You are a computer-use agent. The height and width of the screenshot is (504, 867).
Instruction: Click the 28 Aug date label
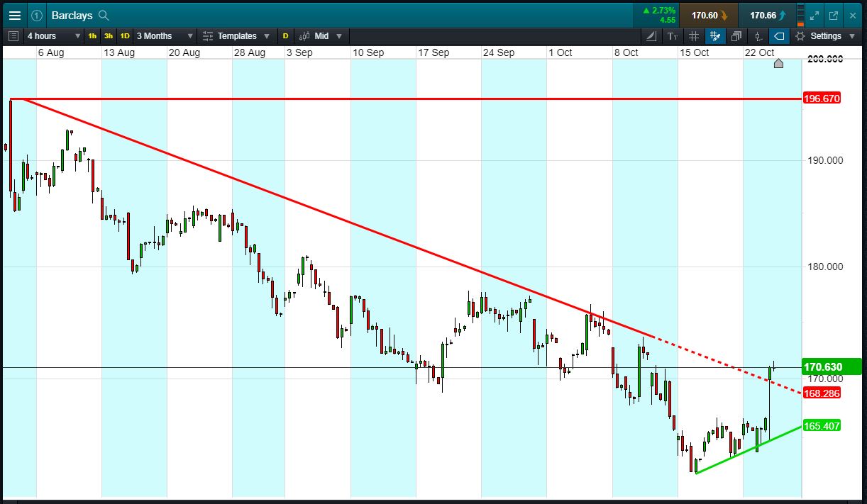249,52
